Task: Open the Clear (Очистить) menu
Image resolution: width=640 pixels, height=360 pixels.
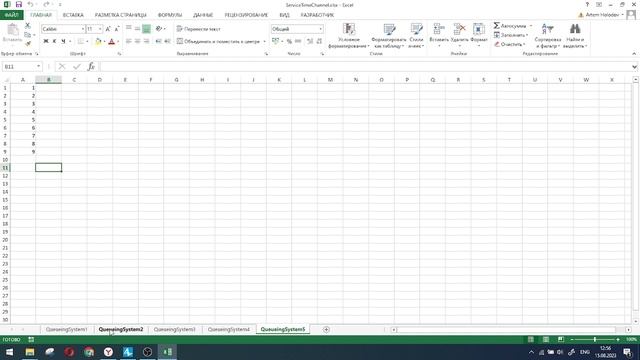Action: (509, 44)
